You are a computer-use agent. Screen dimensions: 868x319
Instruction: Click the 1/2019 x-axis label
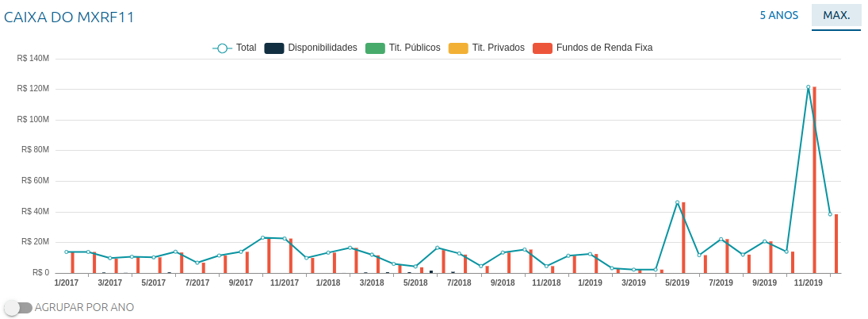590,282
